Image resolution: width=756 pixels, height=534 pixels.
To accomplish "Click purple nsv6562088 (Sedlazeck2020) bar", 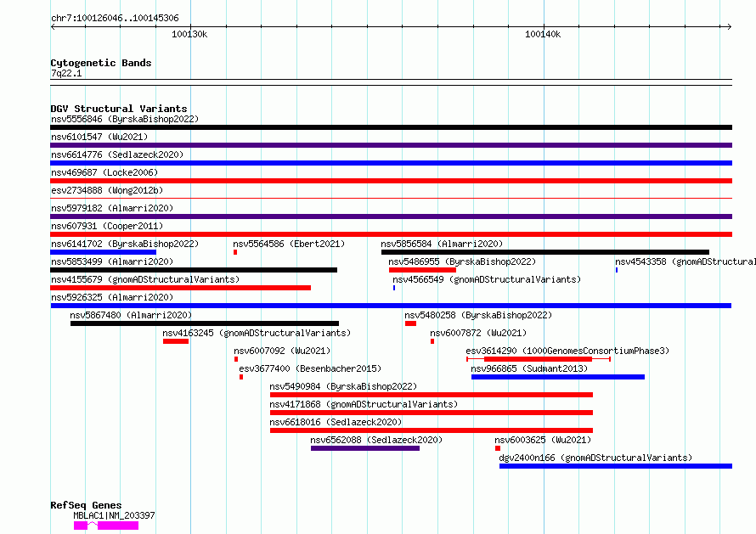I will tap(365, 448).
